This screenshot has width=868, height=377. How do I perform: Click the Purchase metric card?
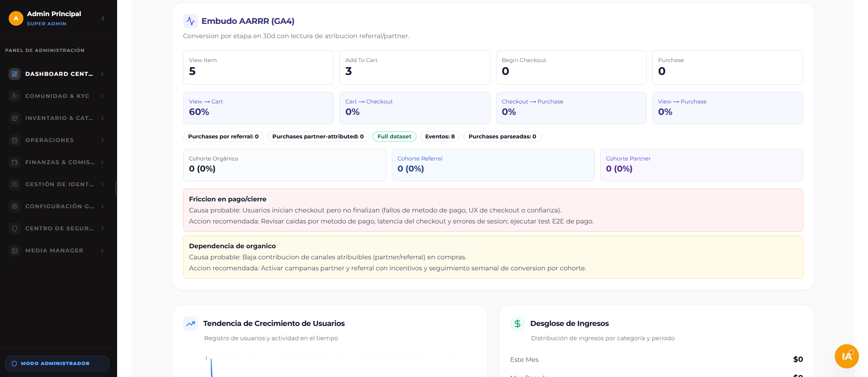[727, 68]
